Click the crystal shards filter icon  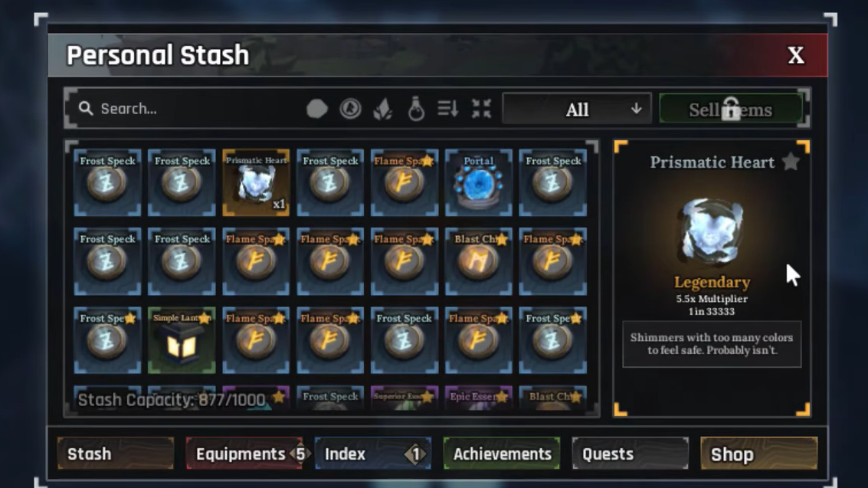[x=382, y=109]
